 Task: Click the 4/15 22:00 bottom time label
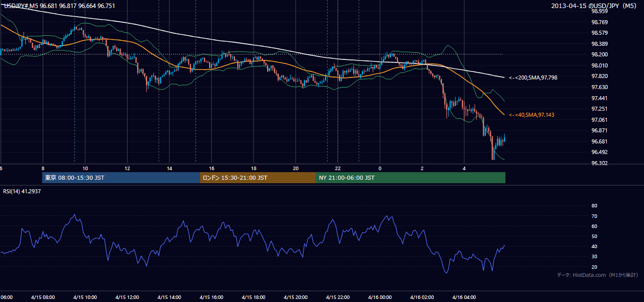[x=338, y=297]
